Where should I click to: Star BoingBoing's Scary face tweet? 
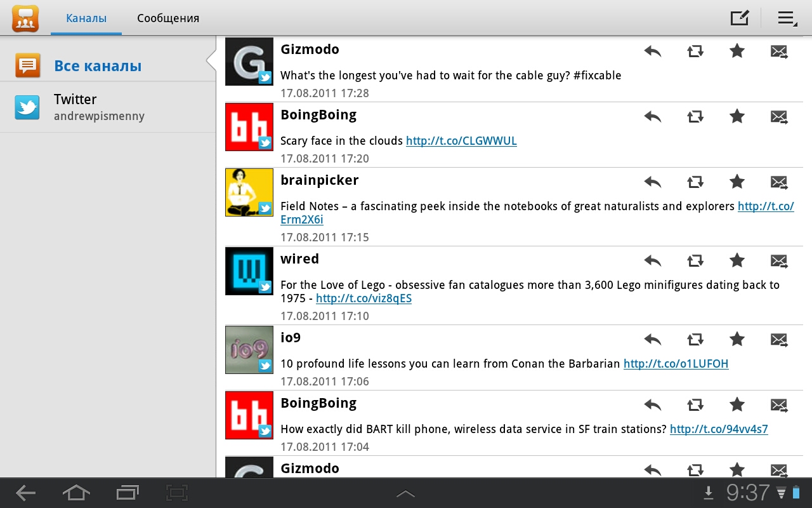(x=737, y=116)
